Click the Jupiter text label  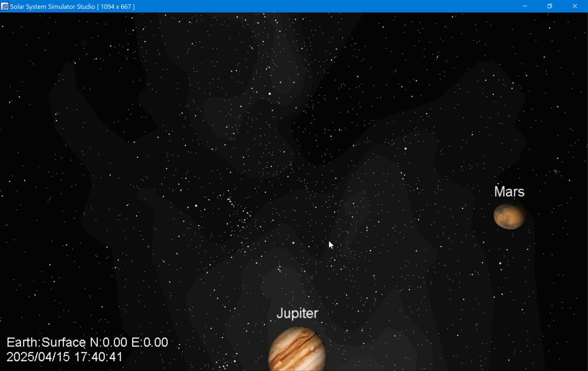[x=297, y=313]
